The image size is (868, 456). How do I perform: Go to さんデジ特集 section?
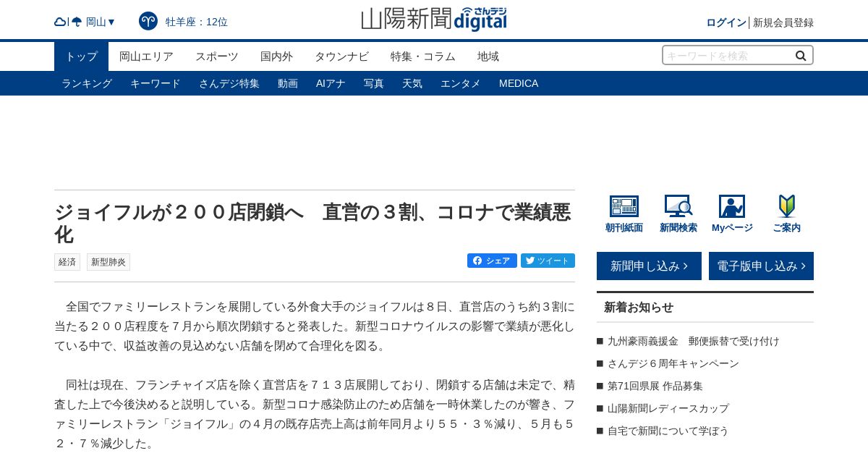coord(229,83)
